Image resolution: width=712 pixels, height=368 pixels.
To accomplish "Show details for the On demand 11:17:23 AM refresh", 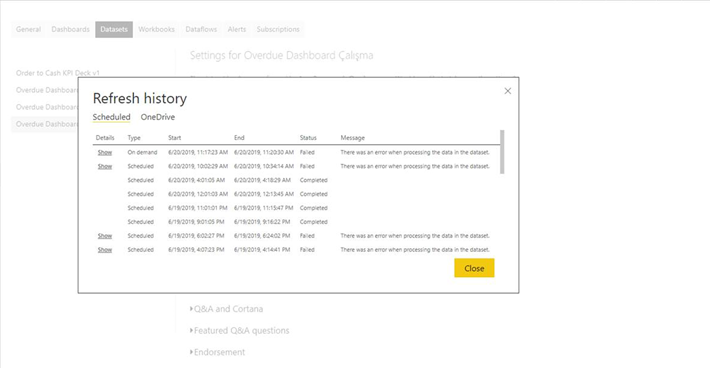I will [105, 153].
